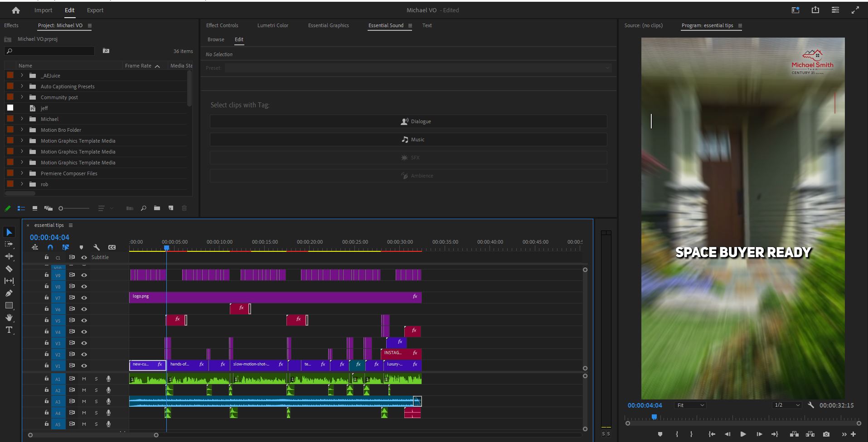Expand the Michael bin in the project panel

coord(21,119)
